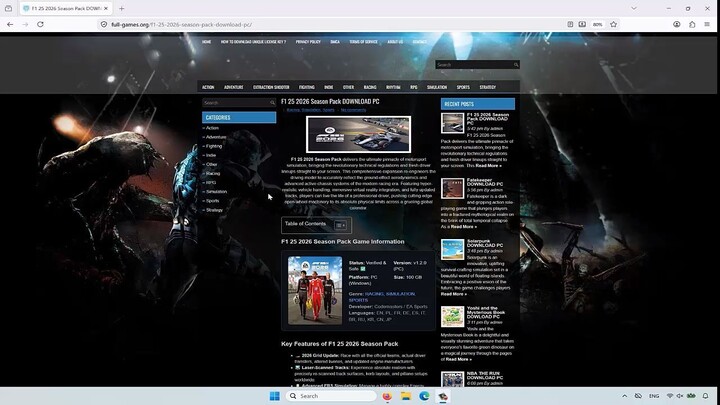Screen dimensions: 720x405
Task: Open the Fighting category in sidebar
Action: pyautogui.click(x=214, y=146)
